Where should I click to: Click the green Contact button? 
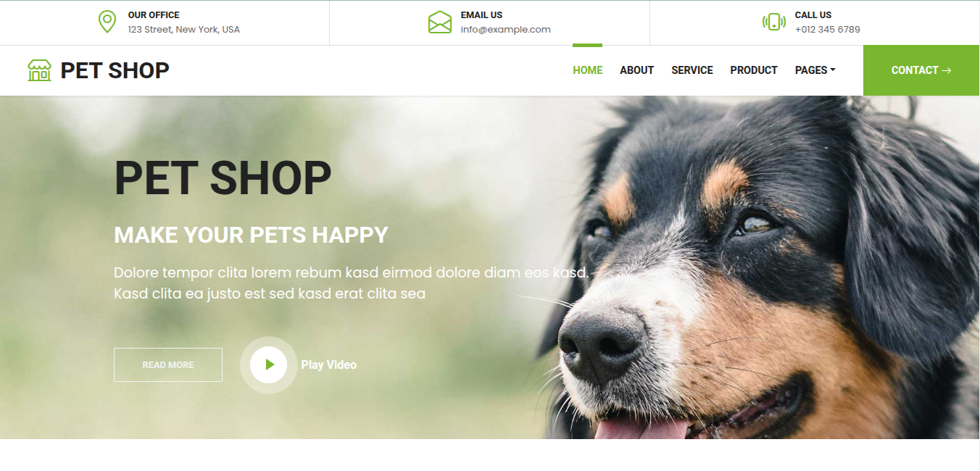click(x=921, y=70)
